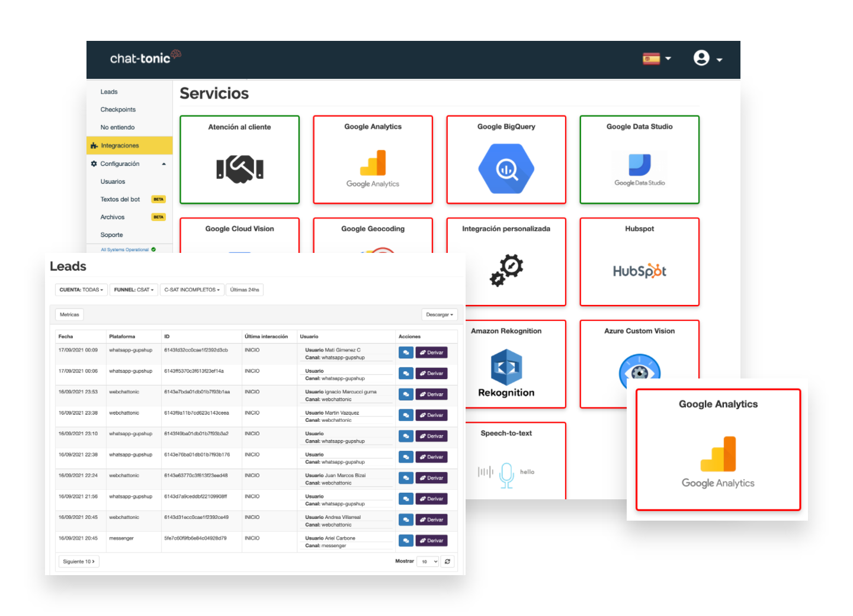Click Derivar for Martin Vazquez lead
This screenshot has width=853, height=616.
tap(431, 415)
